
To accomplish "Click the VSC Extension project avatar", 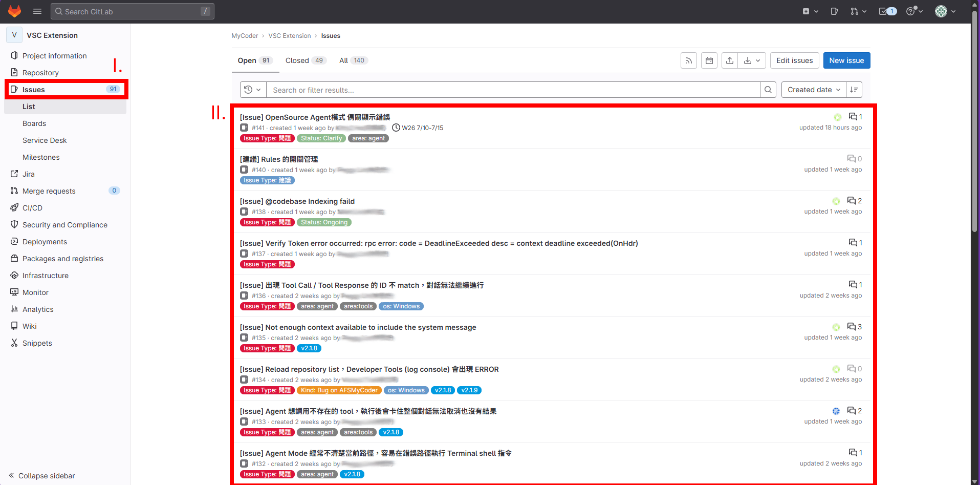I will point(14,35).
